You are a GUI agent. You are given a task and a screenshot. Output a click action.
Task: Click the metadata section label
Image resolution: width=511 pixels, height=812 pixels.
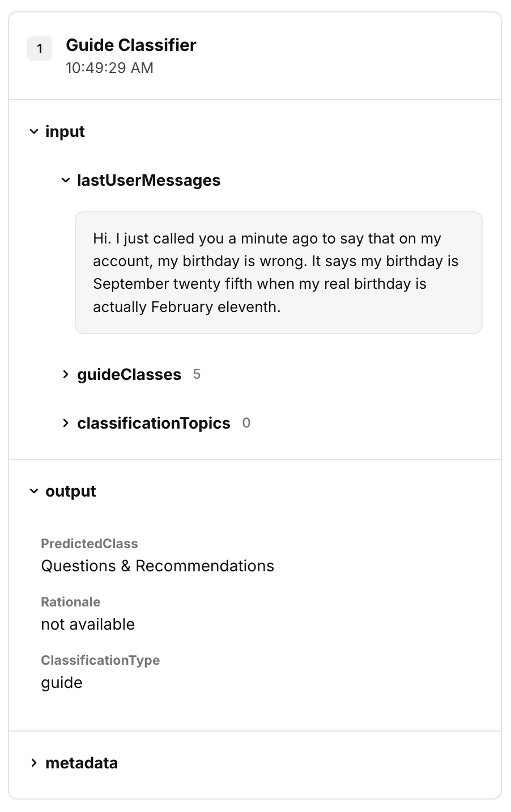click(82, 763)
